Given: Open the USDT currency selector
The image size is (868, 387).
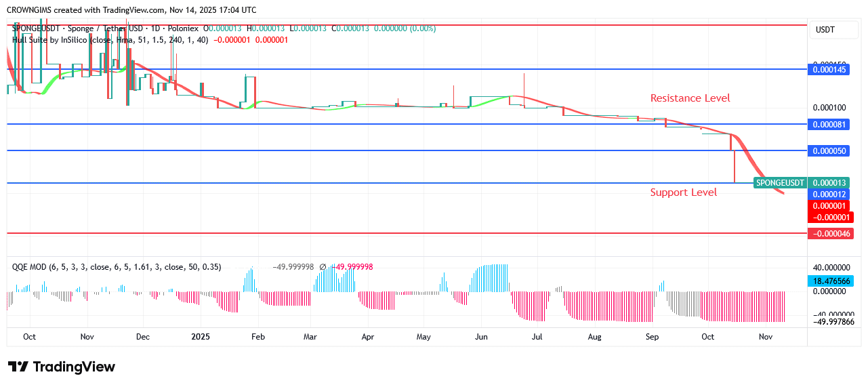Looking at the screenshot, I should pos(825,30).
